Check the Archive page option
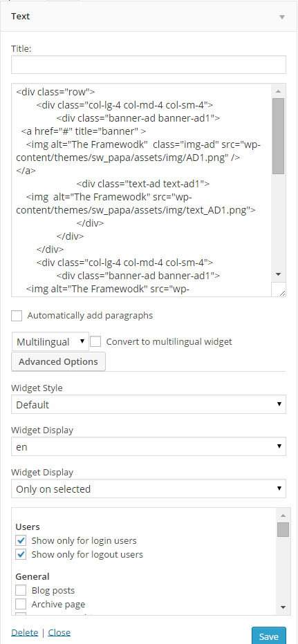The image size is (298, 644). click(21, 604)
